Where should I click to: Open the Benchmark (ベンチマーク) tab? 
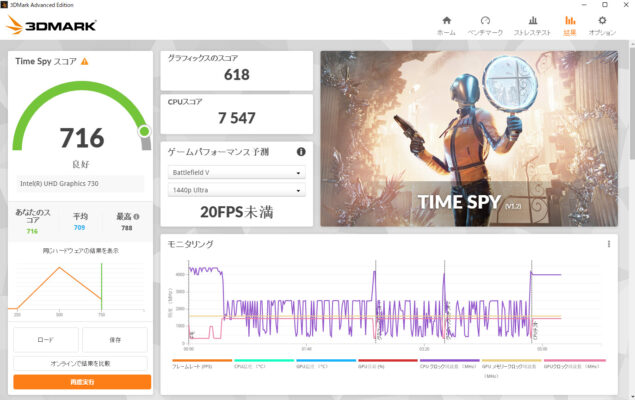point(485,26)
